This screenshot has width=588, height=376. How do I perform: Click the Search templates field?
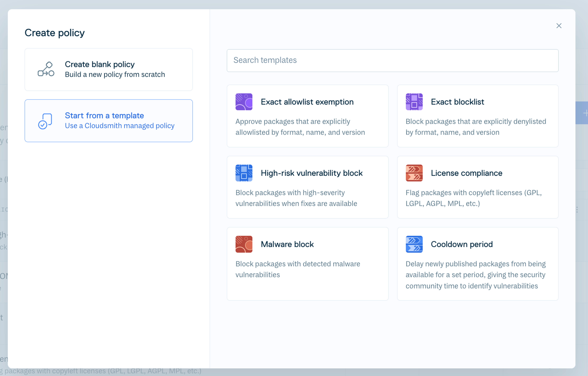pyautogui.click(x=392, y=60)
